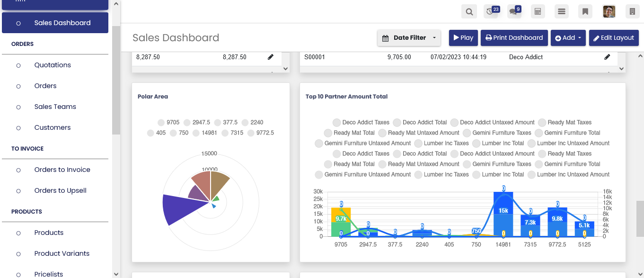Open the Date Filter dropdown

(x=409, y=38)
